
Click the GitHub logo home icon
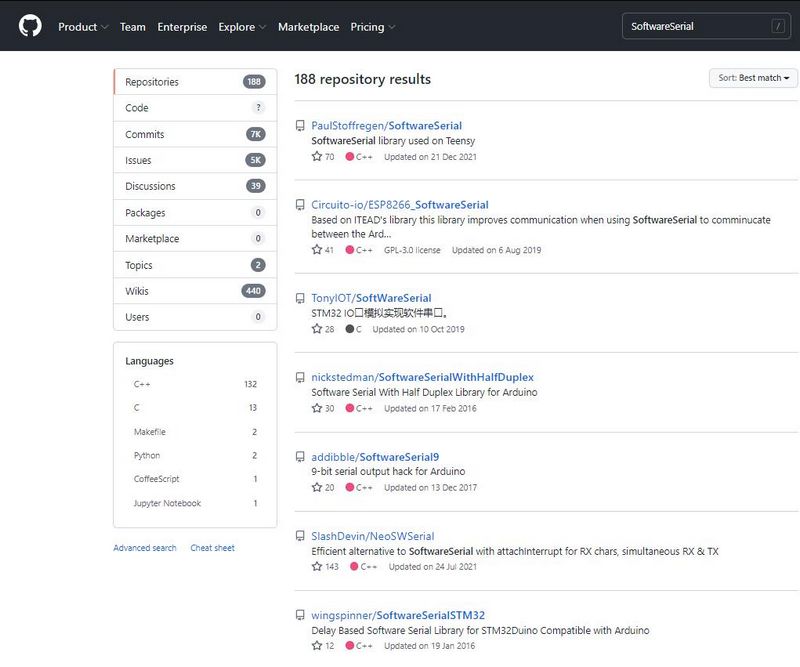(30, 26)
